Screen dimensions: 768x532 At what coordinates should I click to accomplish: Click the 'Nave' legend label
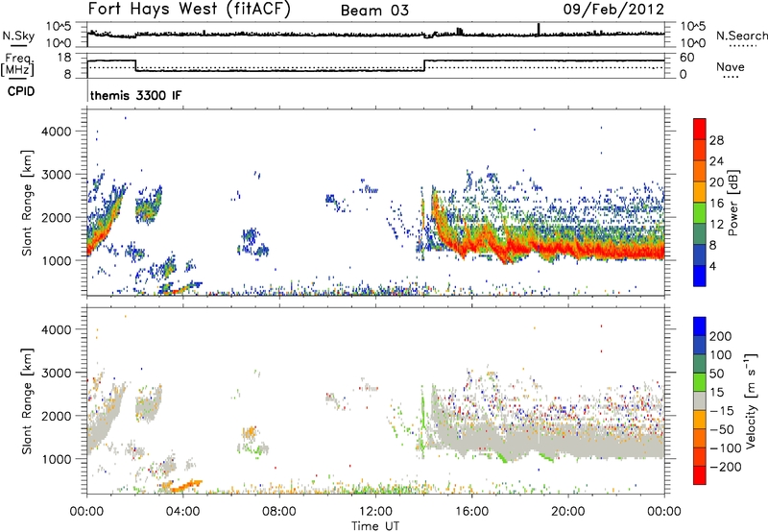[x=731, y=66]
